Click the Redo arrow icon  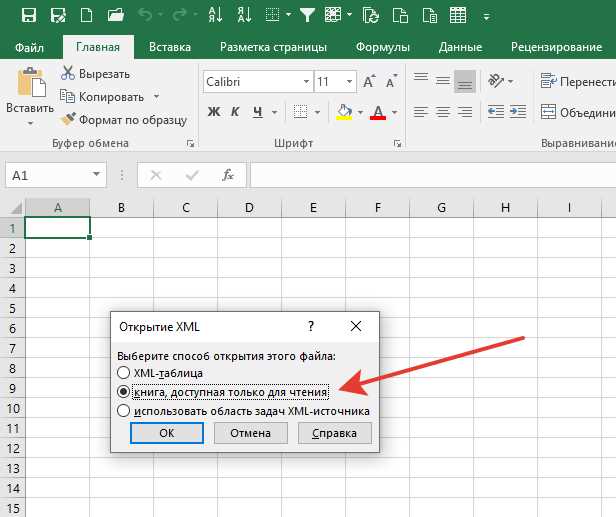point(180,16)
